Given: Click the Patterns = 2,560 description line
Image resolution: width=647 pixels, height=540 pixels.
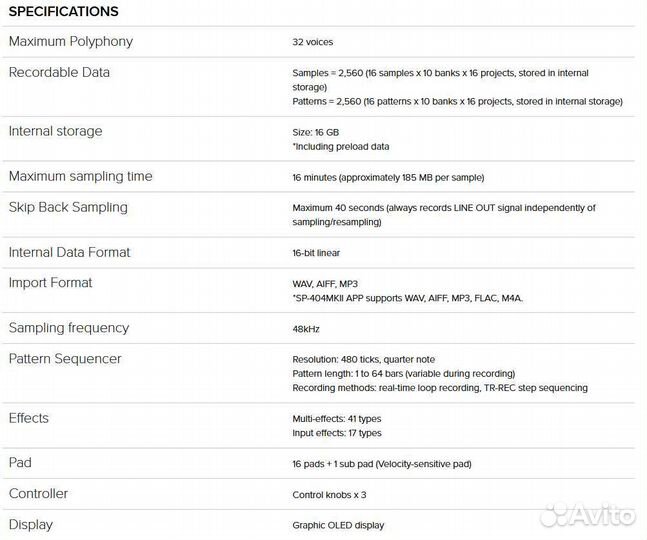Looking at the screenshot, I should point(457,101).
